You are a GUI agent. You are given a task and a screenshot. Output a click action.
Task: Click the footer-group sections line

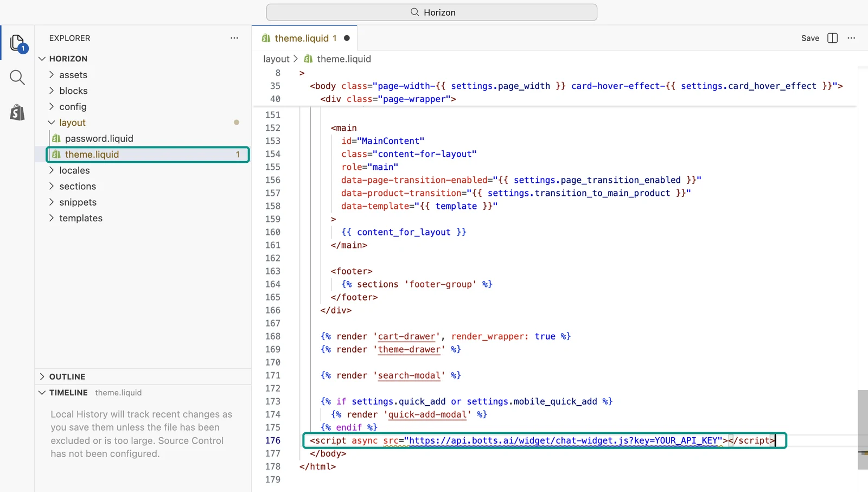(417, 284)
